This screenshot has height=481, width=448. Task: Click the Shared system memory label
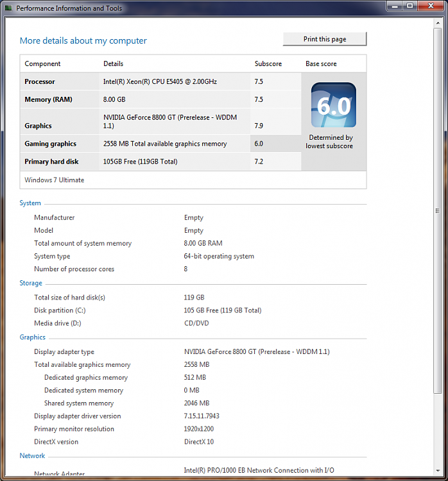[79, 403]
